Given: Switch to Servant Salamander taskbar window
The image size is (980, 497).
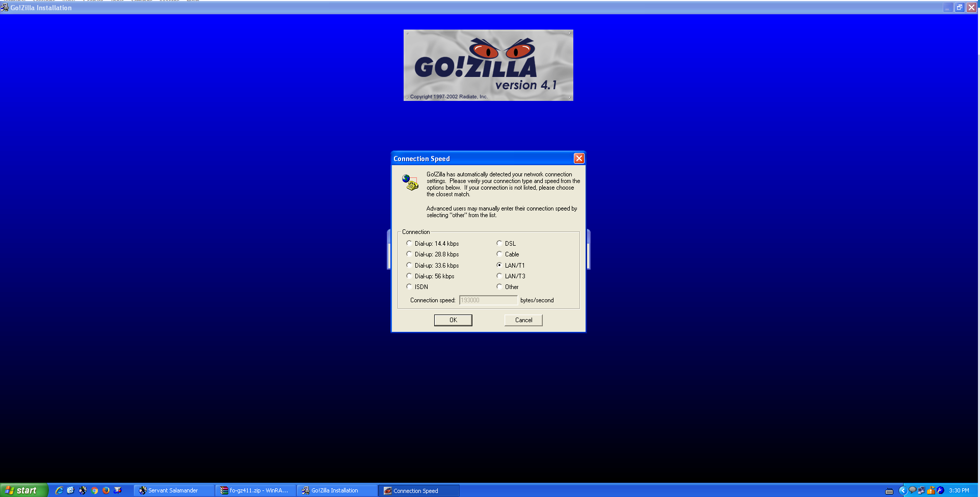Looking at the screenshot, I should pyautogui.click(x=173, y=490).
